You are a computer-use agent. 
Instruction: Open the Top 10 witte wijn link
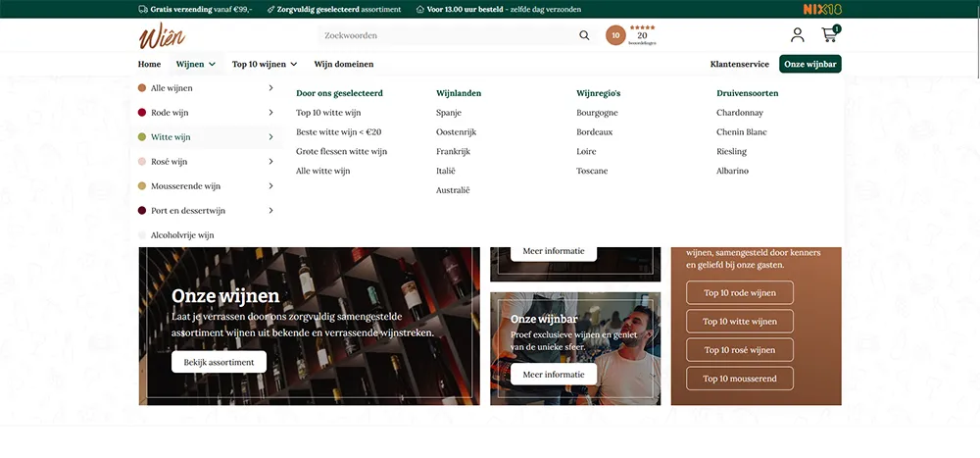328,113
